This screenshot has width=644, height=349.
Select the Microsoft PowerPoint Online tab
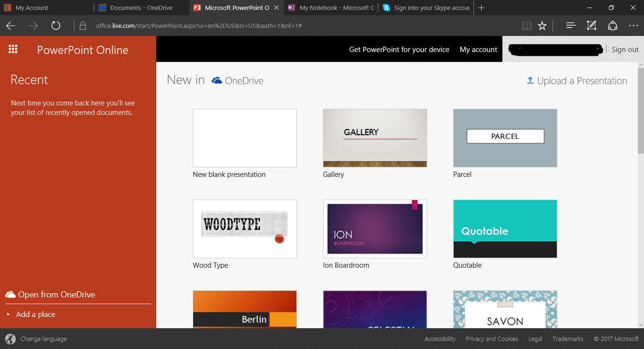pyautogui.click(x=236, y=8)
